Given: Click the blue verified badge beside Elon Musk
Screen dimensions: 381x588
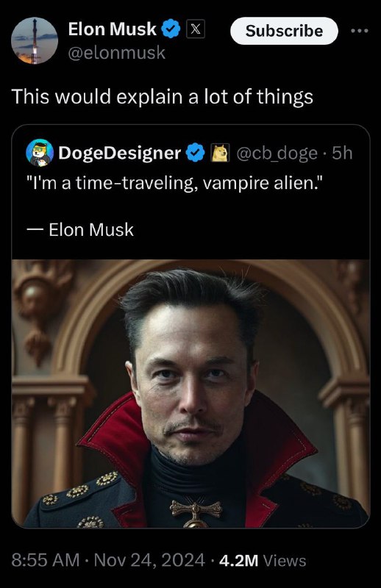Looking at the screenshot, I should pos(171,29).
